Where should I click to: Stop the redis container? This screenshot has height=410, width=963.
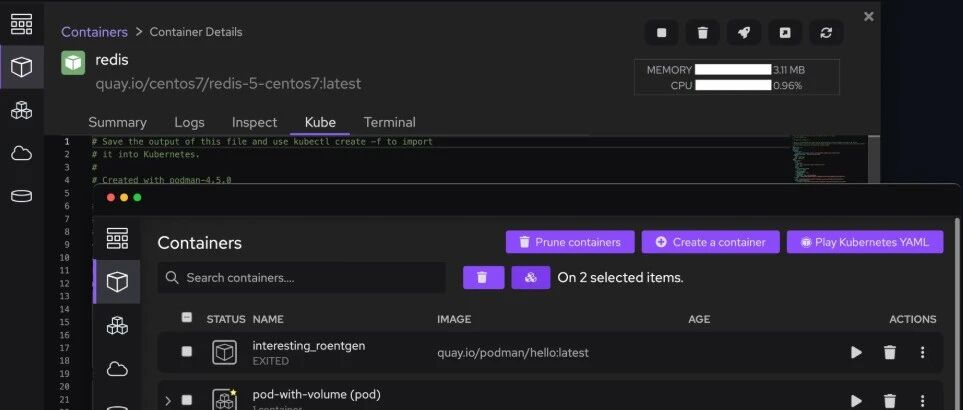pos(661,33)
